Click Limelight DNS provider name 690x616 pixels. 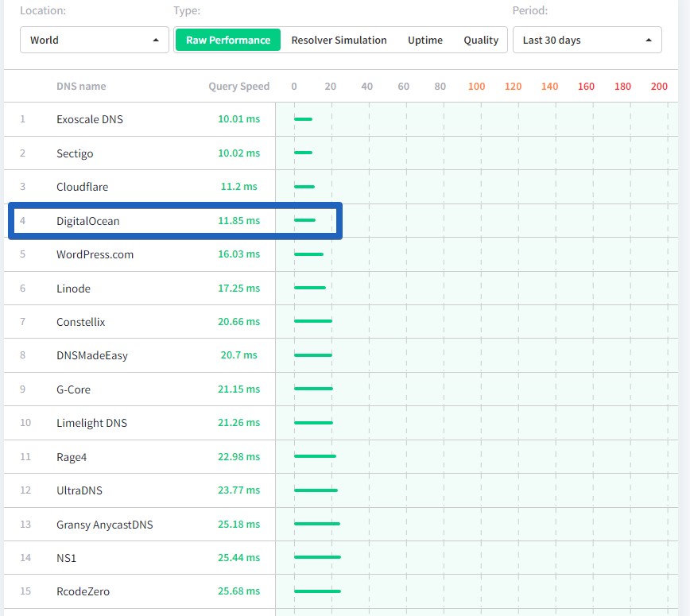point(91,423)
